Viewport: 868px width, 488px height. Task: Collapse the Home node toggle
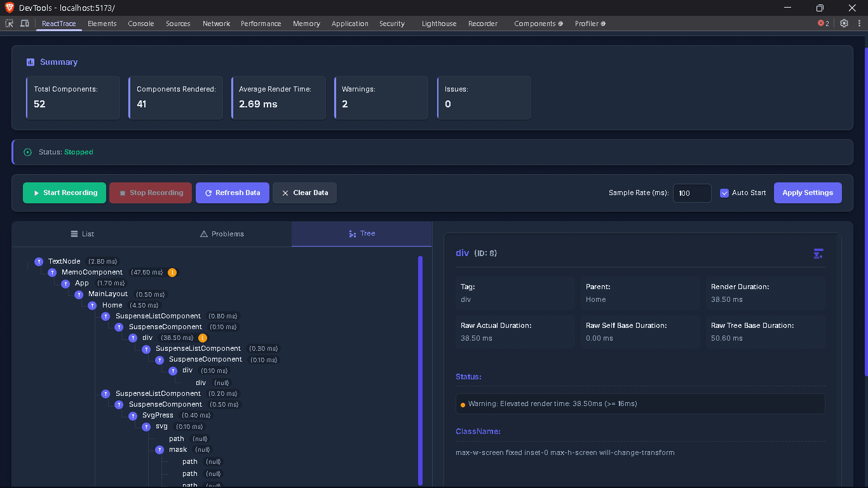point(93,306)
